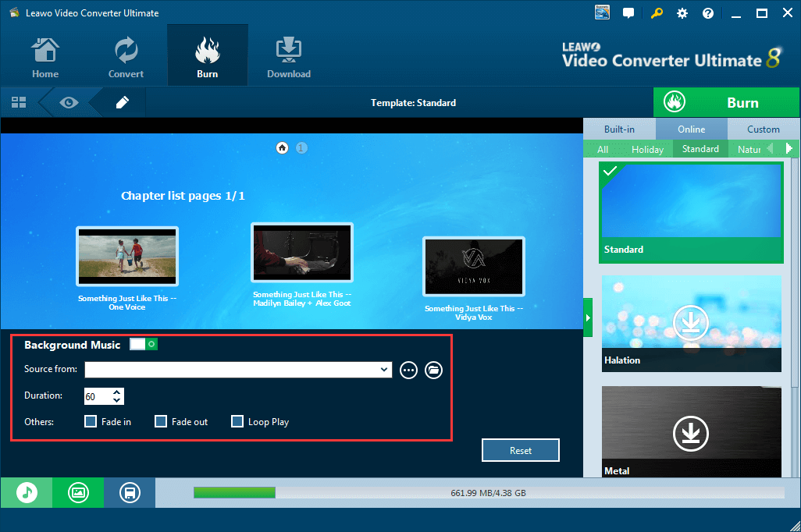Click the template list scrollbar
This screenshot has height=532, width=801.
[794, 273]
